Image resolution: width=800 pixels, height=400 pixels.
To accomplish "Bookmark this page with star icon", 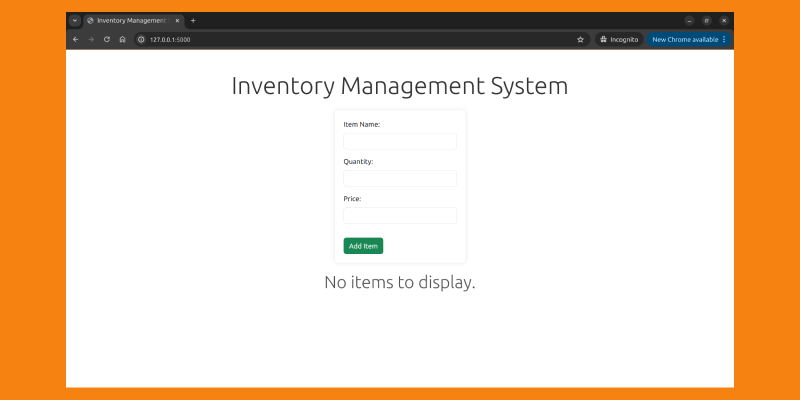I will coord(580,39).
